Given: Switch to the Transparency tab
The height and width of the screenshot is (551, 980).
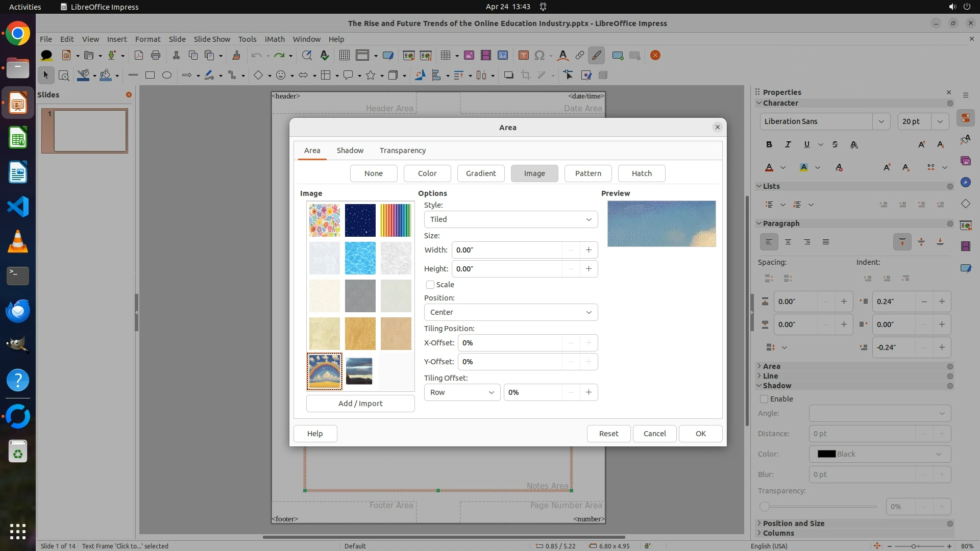Looking at the screenshot, I should click(x=402, y=151).
